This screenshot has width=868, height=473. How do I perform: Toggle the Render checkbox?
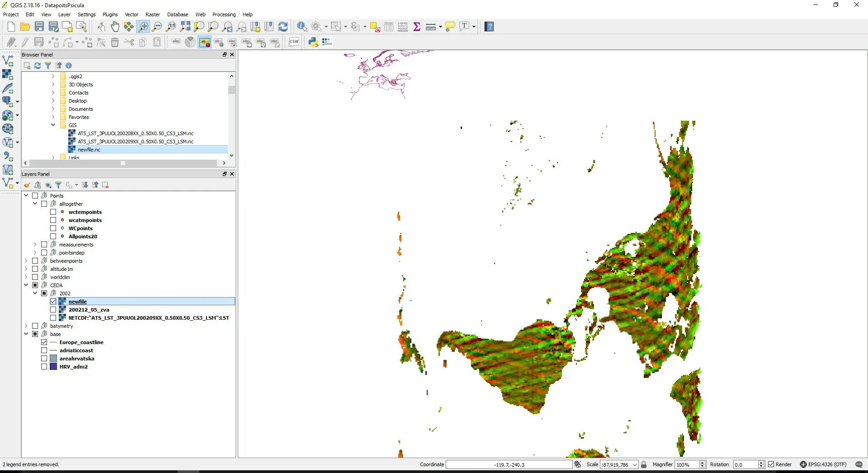[771, 464]
